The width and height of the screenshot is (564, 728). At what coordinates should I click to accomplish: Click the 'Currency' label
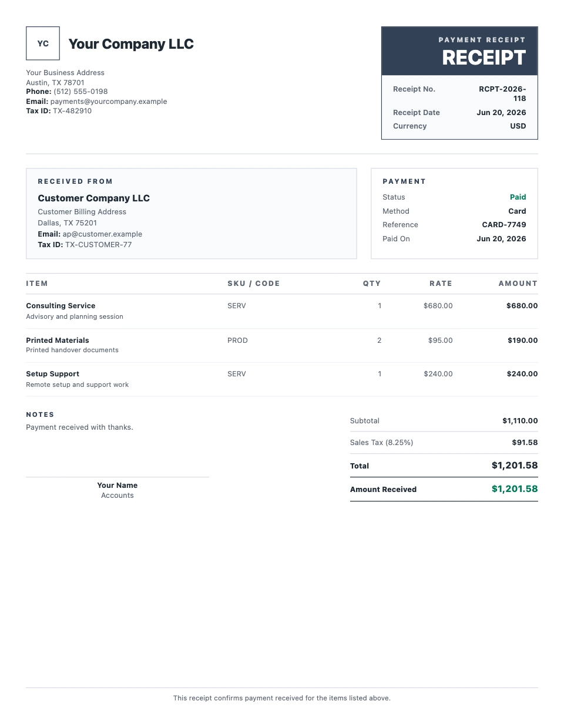point(410,126)
